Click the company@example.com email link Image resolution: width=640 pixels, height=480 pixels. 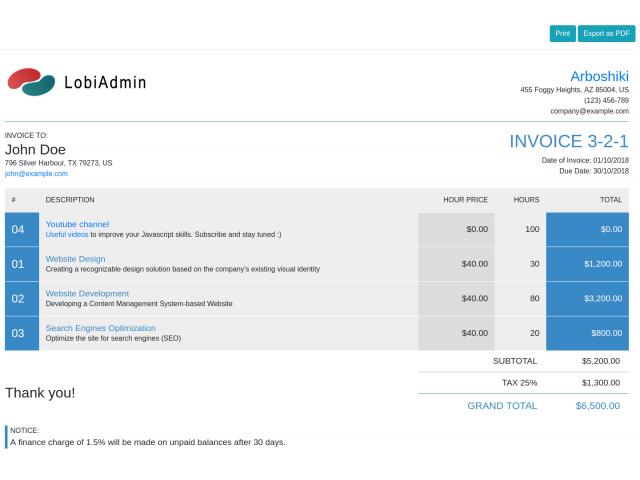589,111
